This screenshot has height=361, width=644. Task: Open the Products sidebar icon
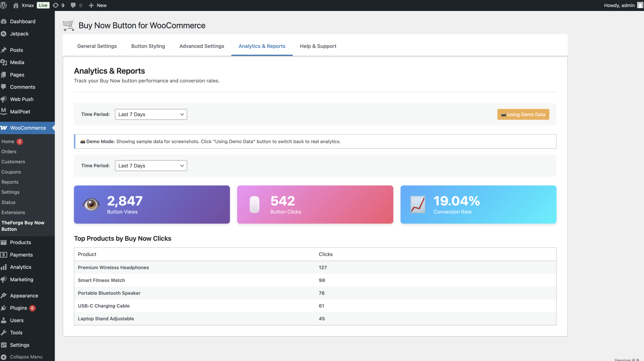[4, 242]
